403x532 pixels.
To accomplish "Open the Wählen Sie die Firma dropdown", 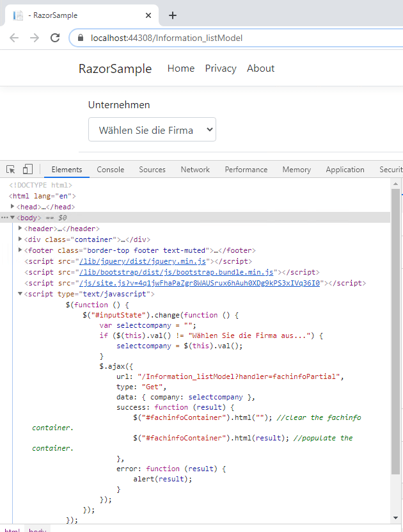I will [152, 129].
